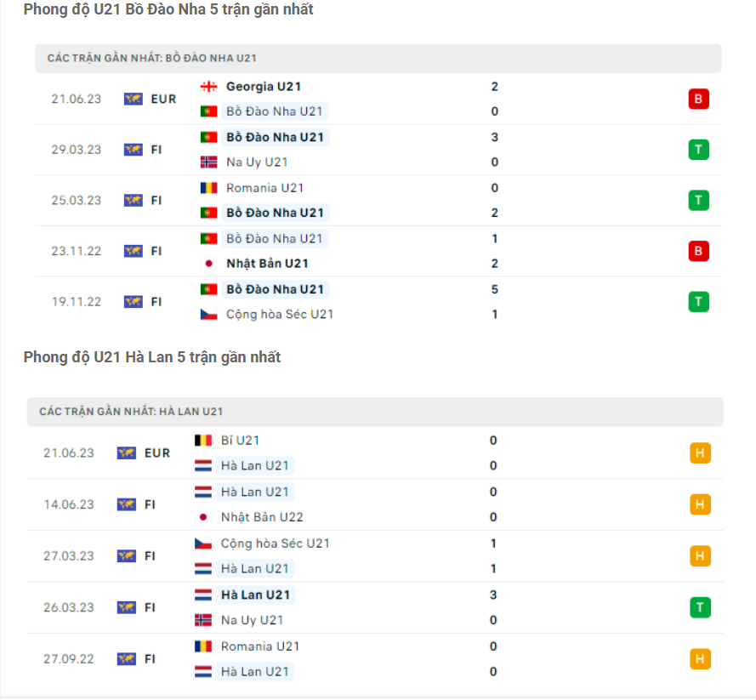Click the Romania flag on the 27.09.22 match
756x700 pixels.
(x=203, y=646)
